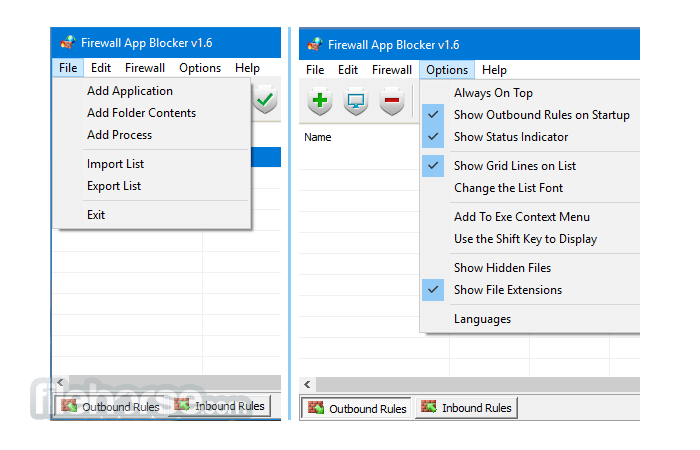Open File menu in right window
This screenshot has height=450, width=700.
click(315, 70)
